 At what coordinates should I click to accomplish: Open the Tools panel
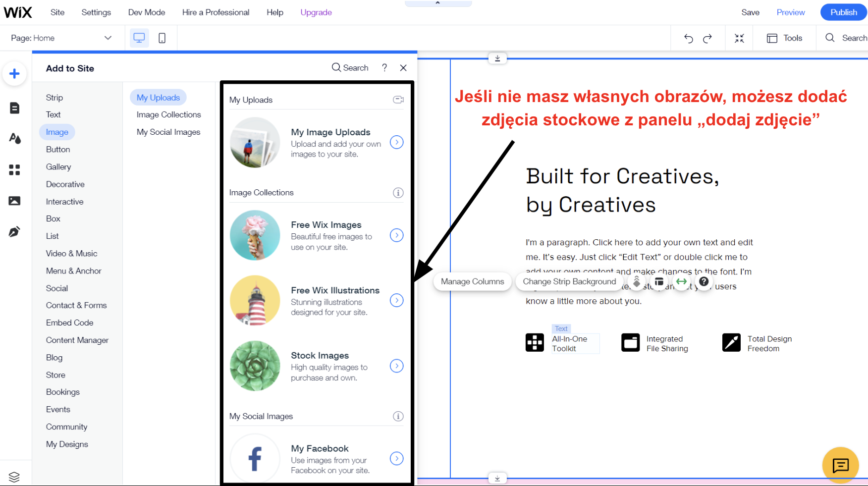pos(785,38)
